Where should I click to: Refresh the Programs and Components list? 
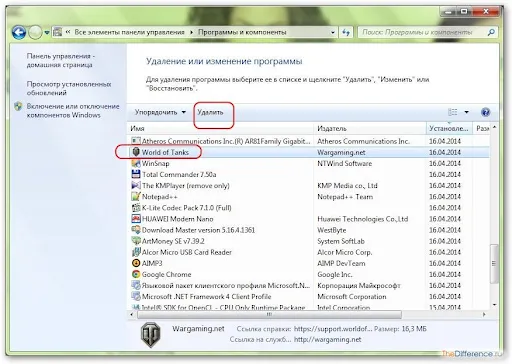(346, 32)
